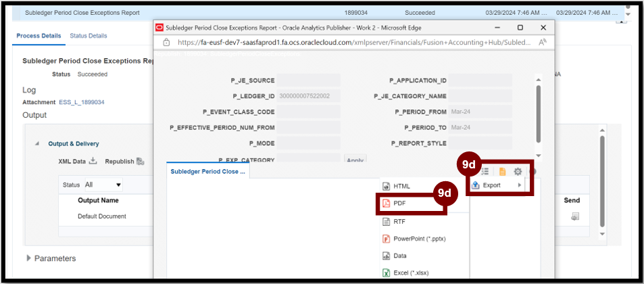Click the Edge address bar URL
The image size is (644, 284).
[x=353, y=42]
